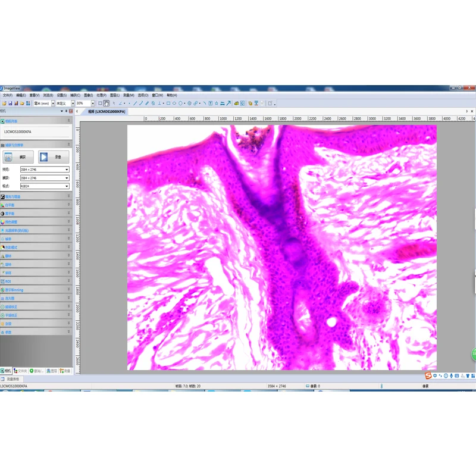Select the large arrow annotation tool
The width and height of the screenshot is (476, 476).
[x=228, y=103]
